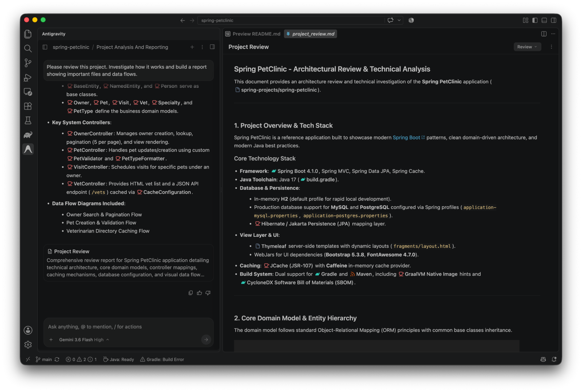Open the Search icon in activity bar
582x392 pixels.
click(x=28, y=48)
